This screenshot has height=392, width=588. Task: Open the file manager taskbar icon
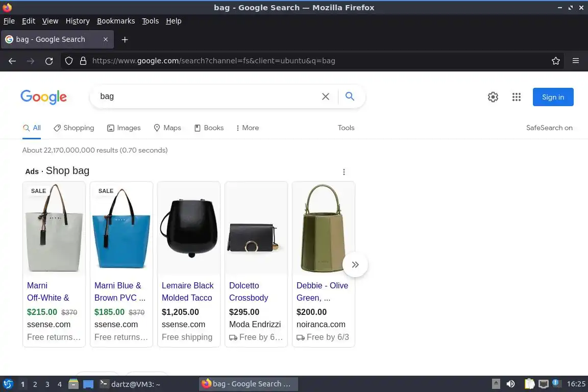tap(73, 384)
